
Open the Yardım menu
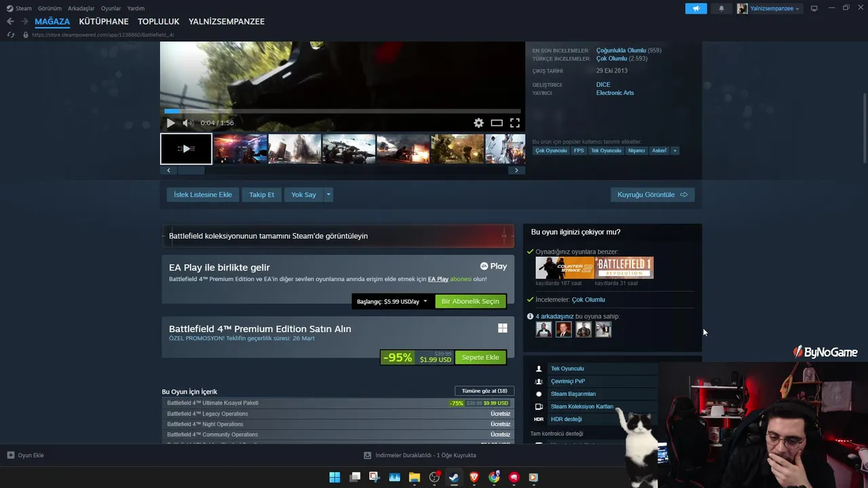(136, 9)
